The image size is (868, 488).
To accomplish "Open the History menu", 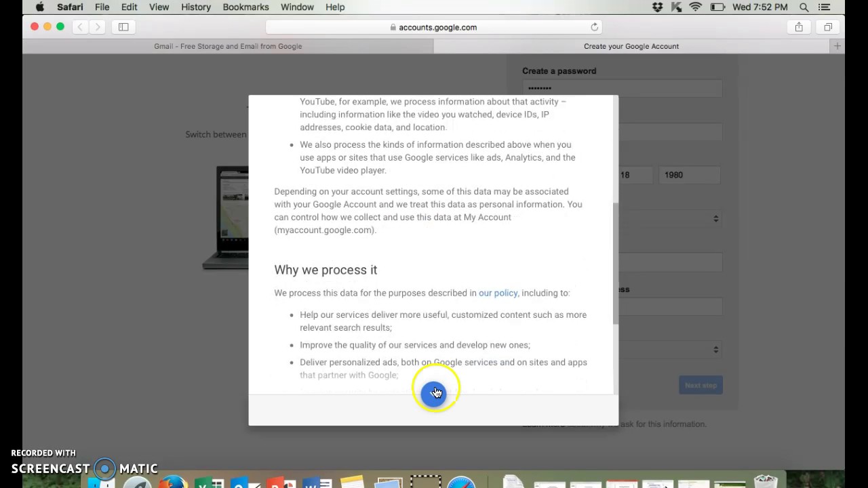I will (x=196, y=7).
